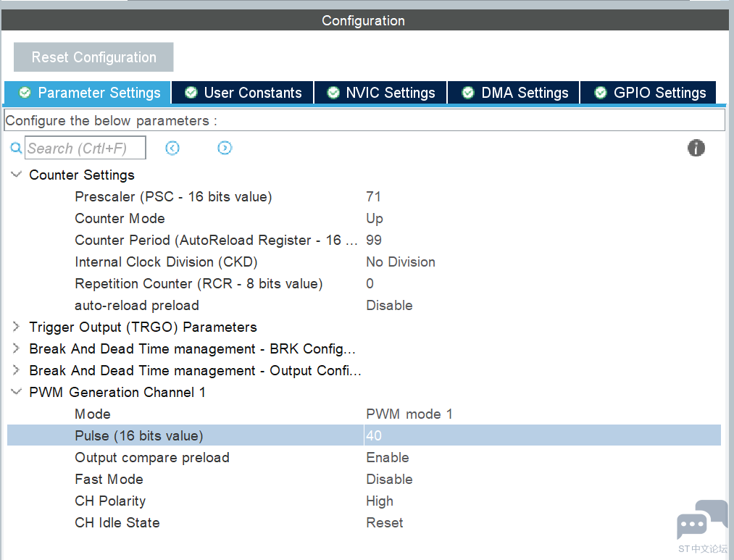Expand Break And Dead Time BRK Configuration

tap(17, 348)
